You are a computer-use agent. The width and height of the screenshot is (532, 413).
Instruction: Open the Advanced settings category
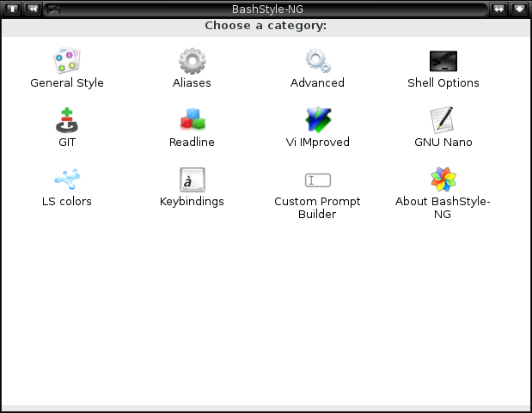click(x=318, y=68)
